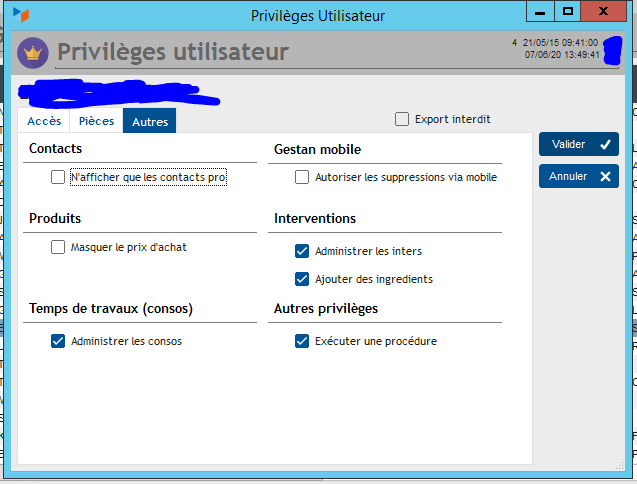637x484 pixels.
Task: Check N'afficher que les contacts pro
Action: click(x=58, y=177)
